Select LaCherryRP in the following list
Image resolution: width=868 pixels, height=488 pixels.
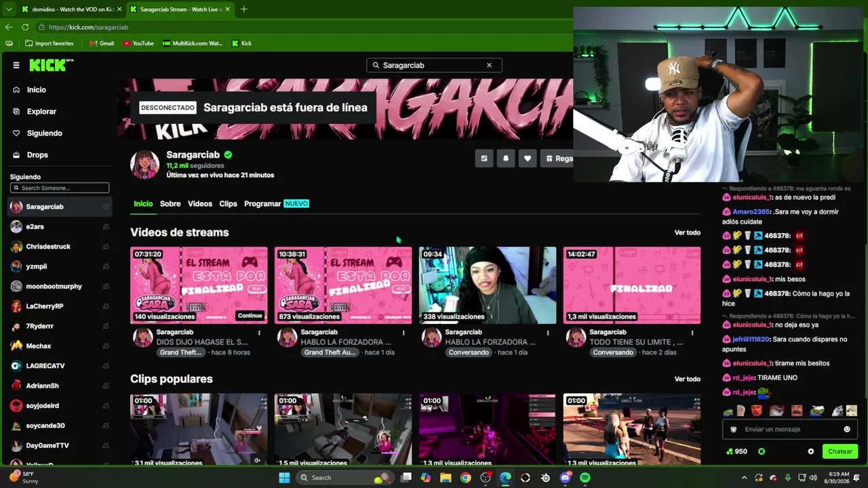click(x=45, y=306)
